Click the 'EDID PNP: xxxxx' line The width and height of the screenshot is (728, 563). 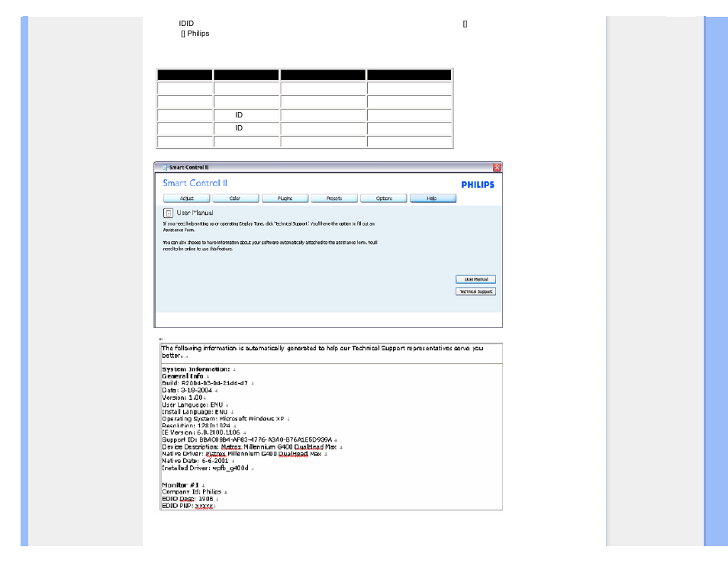tap(187, 506)
